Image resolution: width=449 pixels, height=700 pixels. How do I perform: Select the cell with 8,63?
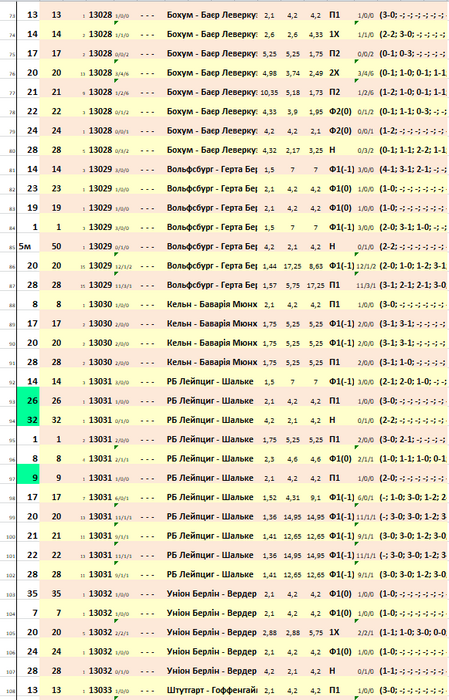316,266
